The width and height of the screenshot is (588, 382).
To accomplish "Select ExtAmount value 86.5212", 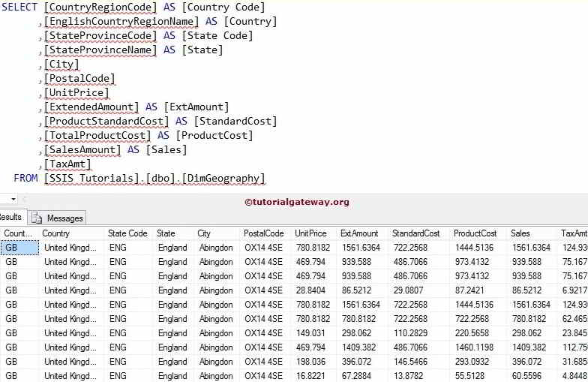I will point(356,290).
